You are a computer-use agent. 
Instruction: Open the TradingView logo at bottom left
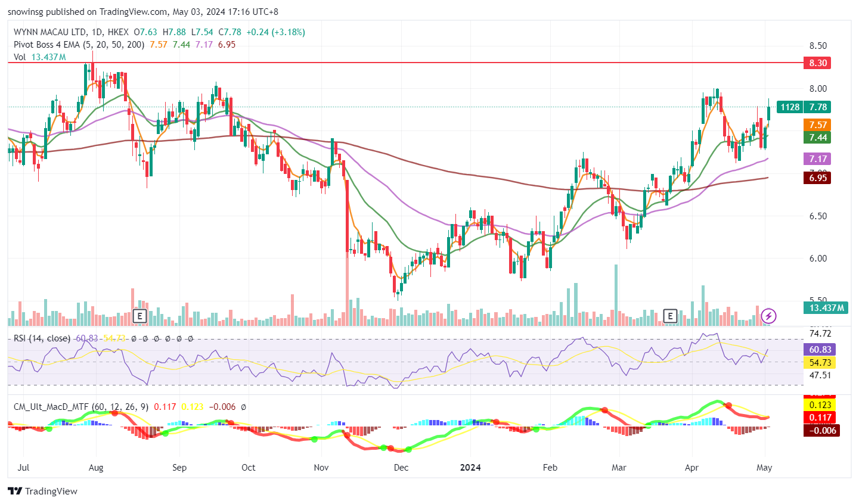pyautogui.click(x=43, y=491)
